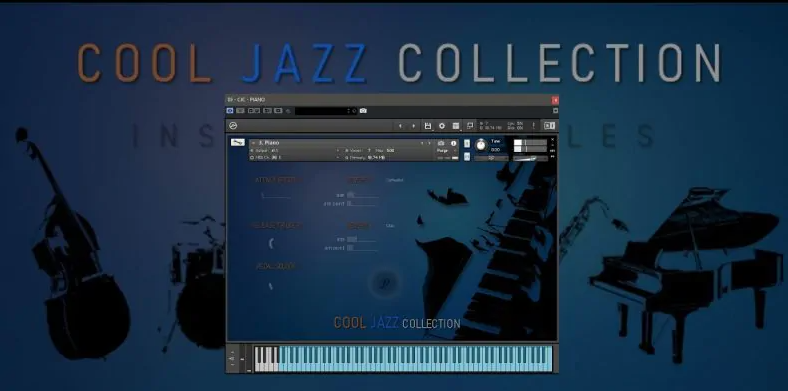Click the black preset name field
This screenshot has height=391, width=788.
pyautogui.click(x=325, y=111)
